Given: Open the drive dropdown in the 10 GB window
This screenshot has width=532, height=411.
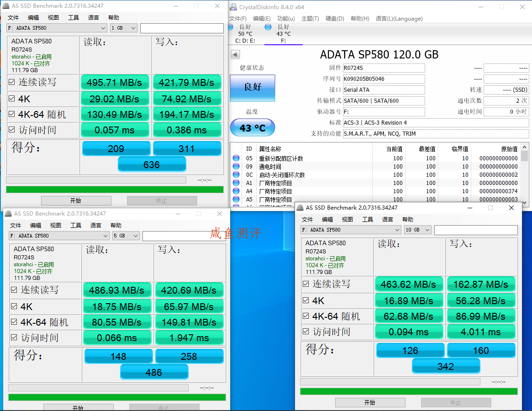Looking at the screenshot, I should point(351,230).
